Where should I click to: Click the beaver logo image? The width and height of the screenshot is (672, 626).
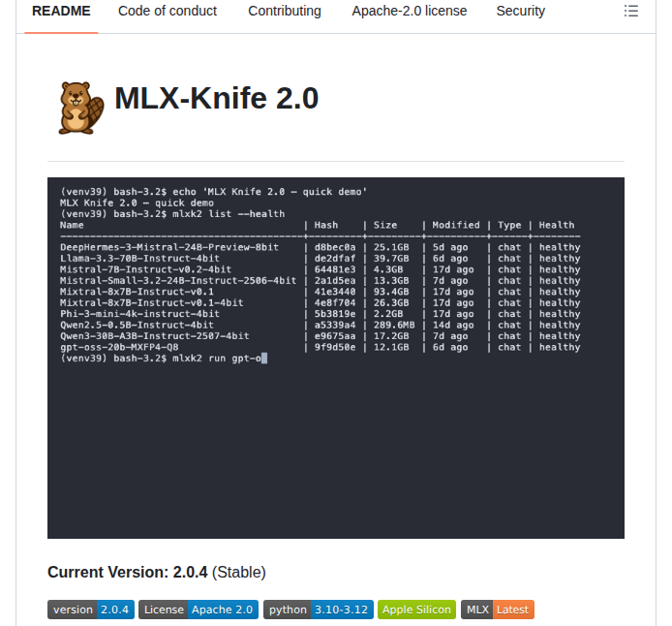(81, 109)
